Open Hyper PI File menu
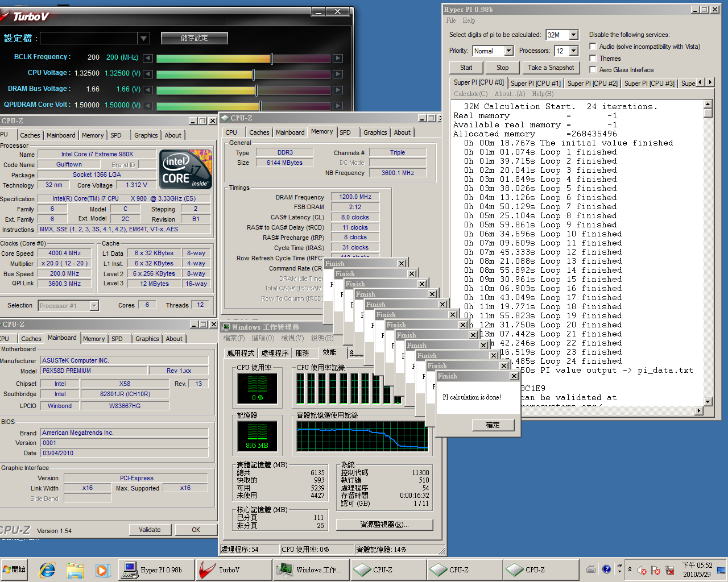728x582 pixels. 451,20
